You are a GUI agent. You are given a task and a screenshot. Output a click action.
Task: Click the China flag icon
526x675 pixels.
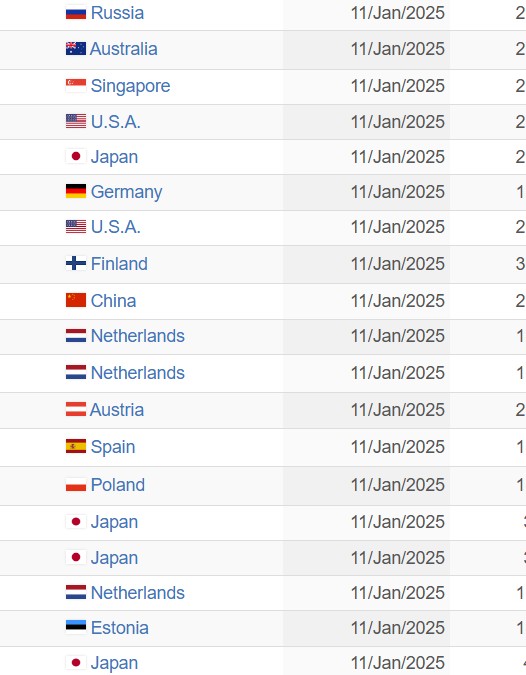(76, 300)
